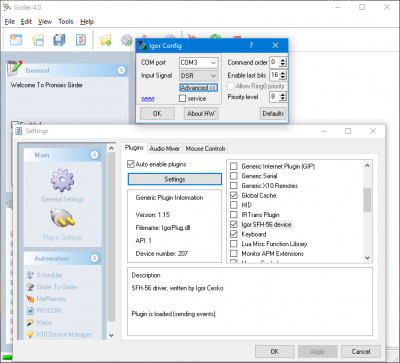Image resolution: width=400 pixels, height=363 pixels.
Task: Open the Input Signal dropdown
Action: click(213, 76)
